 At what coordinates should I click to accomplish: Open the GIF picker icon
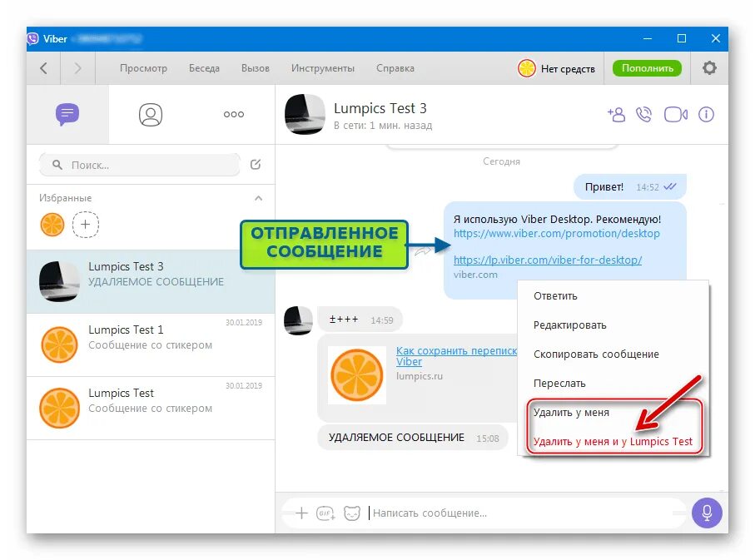pyautogui.click(x=325, y=513)
